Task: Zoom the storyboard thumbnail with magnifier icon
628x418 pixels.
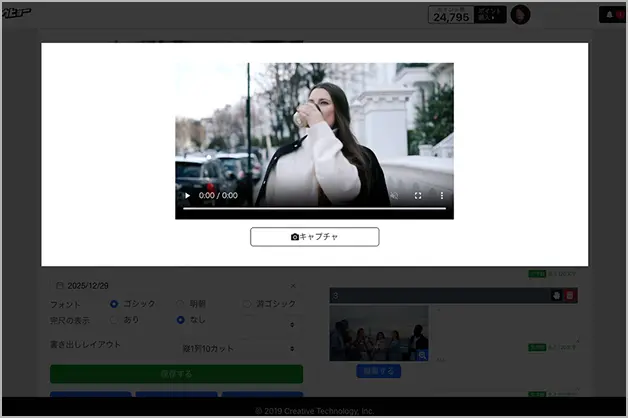Action: click(422, 355)
